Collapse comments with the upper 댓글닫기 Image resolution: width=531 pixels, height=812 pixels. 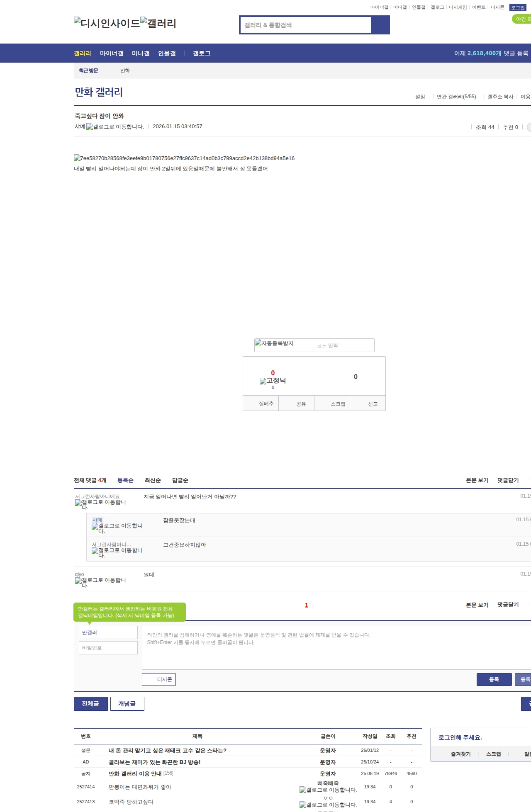point(508,480)
